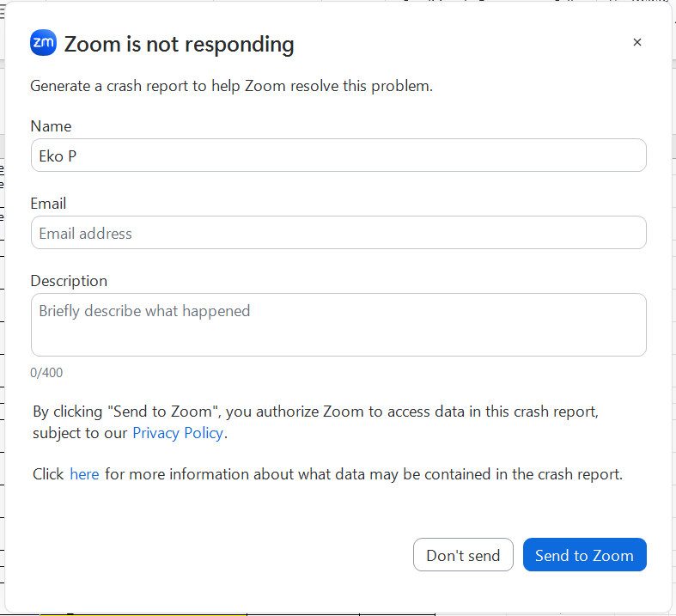Click into the Email address field

338,233
